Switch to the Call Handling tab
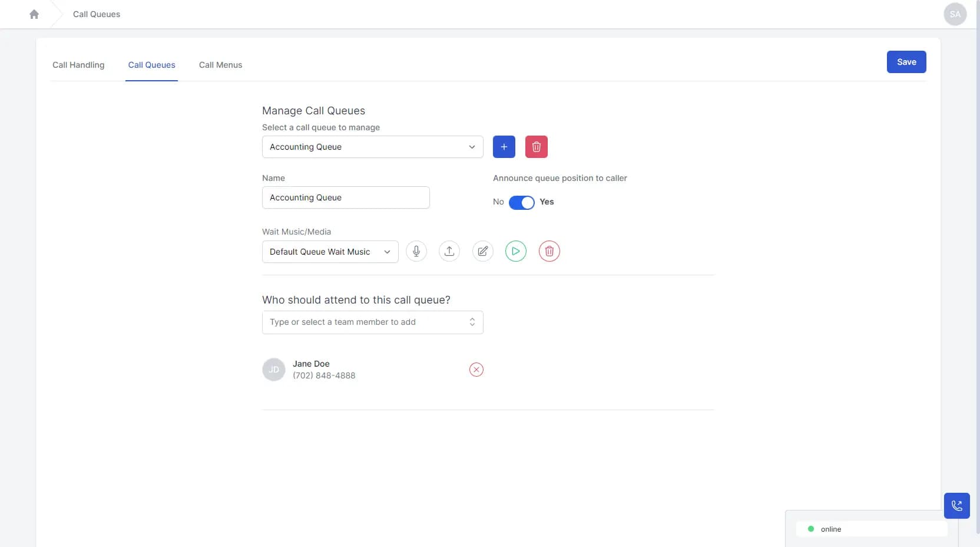Screen dimensions: 980x547 (x=78, y=65)
